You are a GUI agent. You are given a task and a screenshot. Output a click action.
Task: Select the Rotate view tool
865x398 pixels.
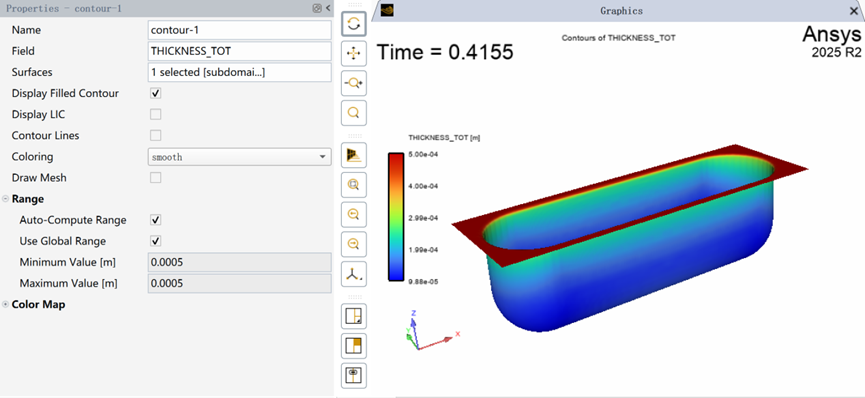[x=354, y=23]
